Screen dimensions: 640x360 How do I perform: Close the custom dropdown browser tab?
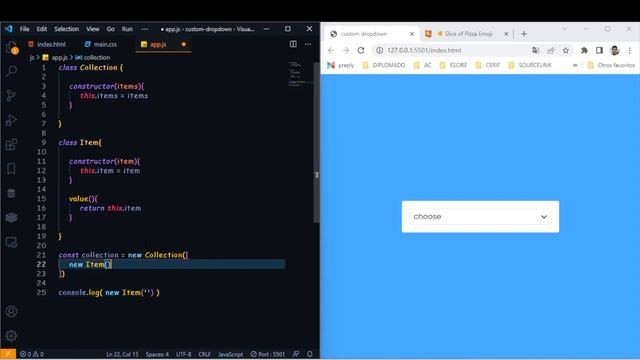click(412, 34)
